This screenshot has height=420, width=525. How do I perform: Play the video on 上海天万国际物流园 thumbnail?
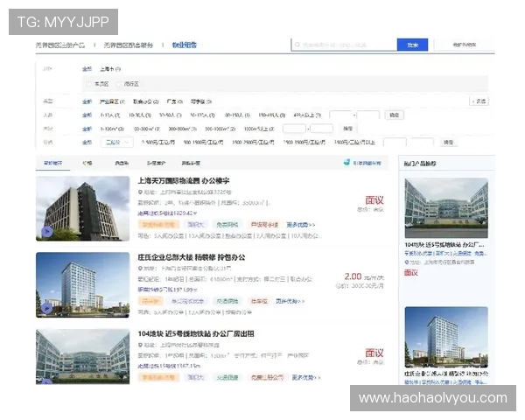click(x=47, y=231)
